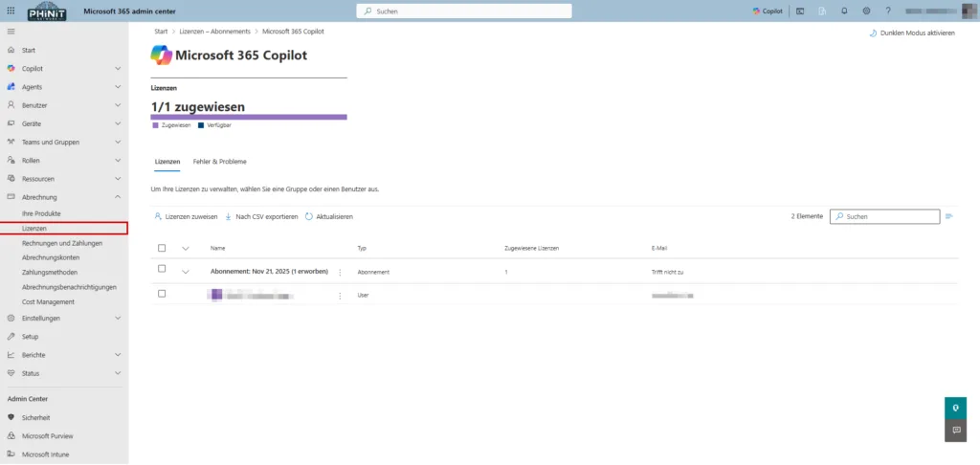The width and height of the screenshot is (980, 465).
Task: Open notifications bell in header
Action: coord(844,11)
